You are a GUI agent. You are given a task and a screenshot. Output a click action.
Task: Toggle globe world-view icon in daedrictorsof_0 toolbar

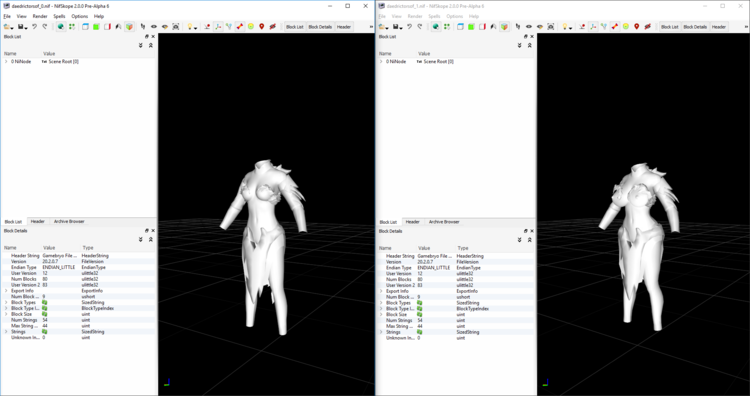pos(61,27)
